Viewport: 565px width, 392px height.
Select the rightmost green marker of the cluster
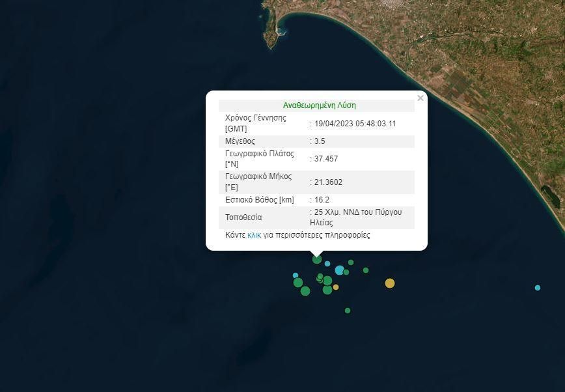(x=366, y=270)
